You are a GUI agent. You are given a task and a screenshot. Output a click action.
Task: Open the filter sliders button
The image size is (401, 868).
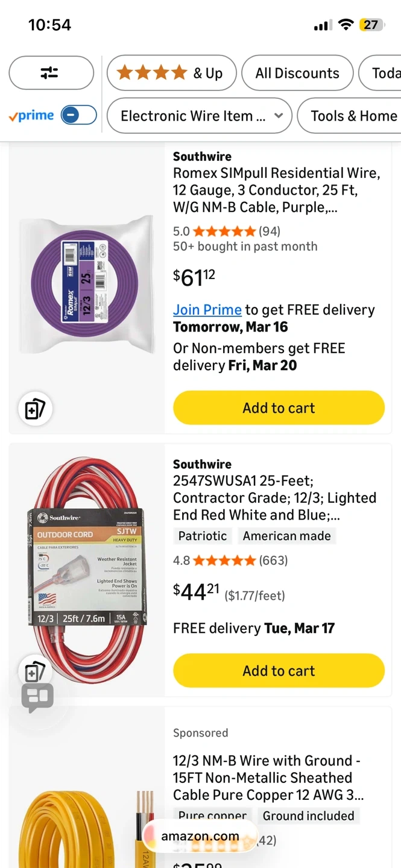pyautogui.click(x=51, y=73)
